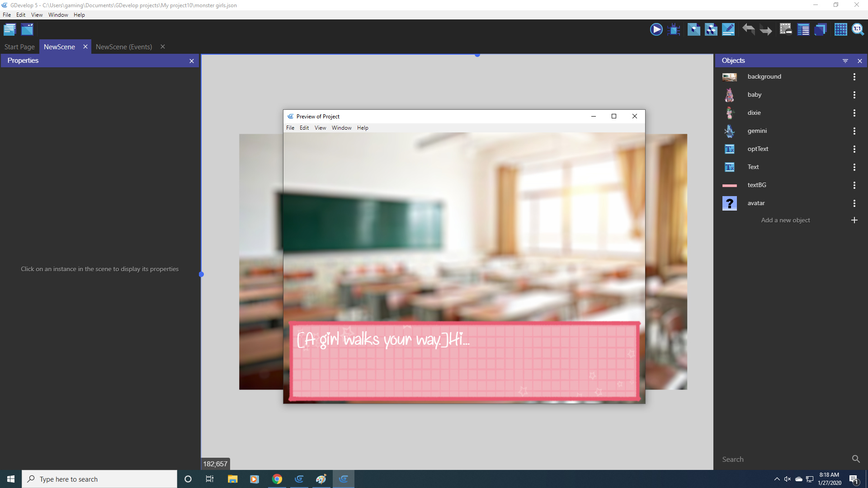
Task: Open the properties panel toolbar icon
Action: coord(728,30)
